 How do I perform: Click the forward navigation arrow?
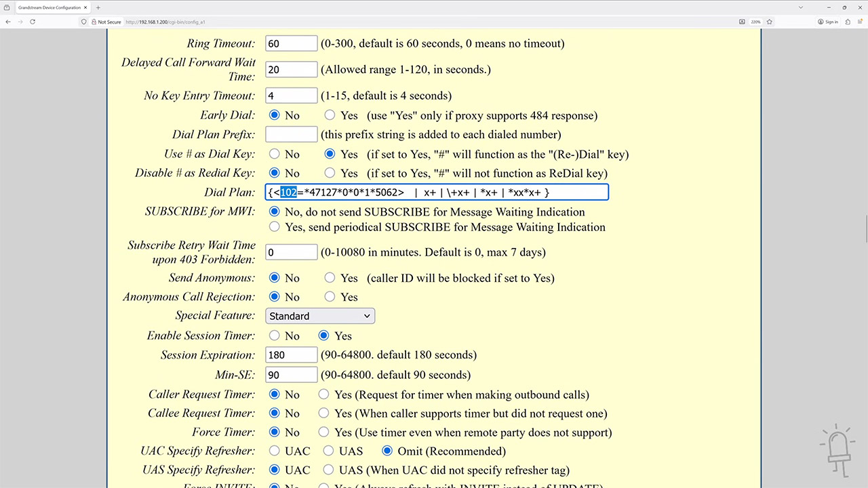(x=20, y=22)
